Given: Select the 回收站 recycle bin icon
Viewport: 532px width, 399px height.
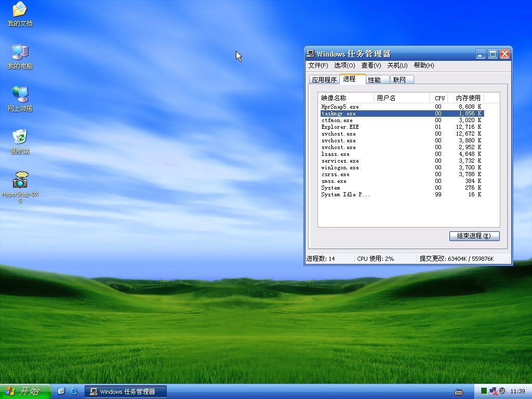Looking at the screenshot, I should (x=20, y=141).
